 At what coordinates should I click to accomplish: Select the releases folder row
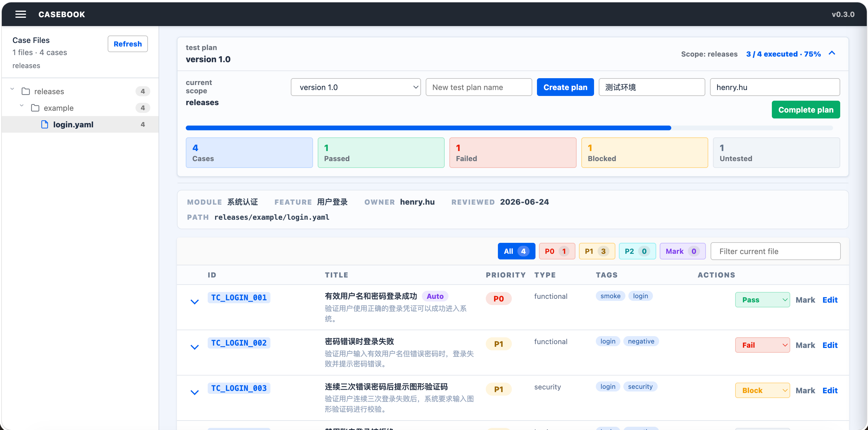(x=80, y=92)
